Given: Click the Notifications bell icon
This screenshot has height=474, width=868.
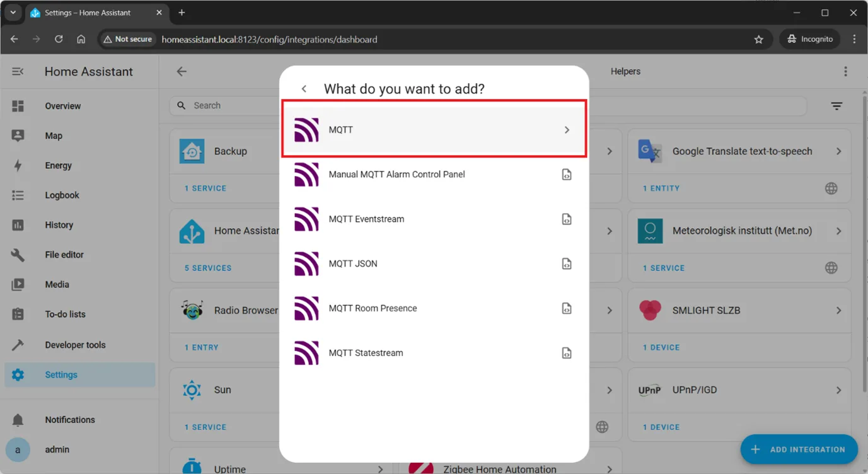Looking at the screenshot, I should click(18, 420).
